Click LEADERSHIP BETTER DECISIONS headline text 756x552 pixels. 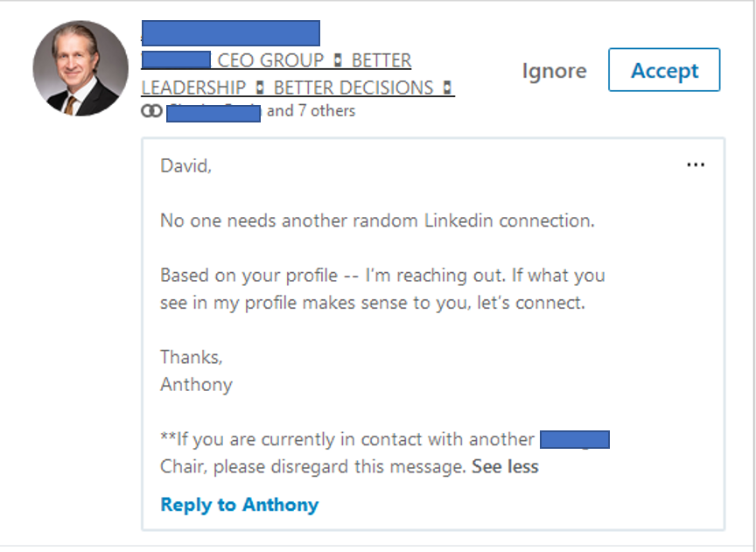[297, 87]
